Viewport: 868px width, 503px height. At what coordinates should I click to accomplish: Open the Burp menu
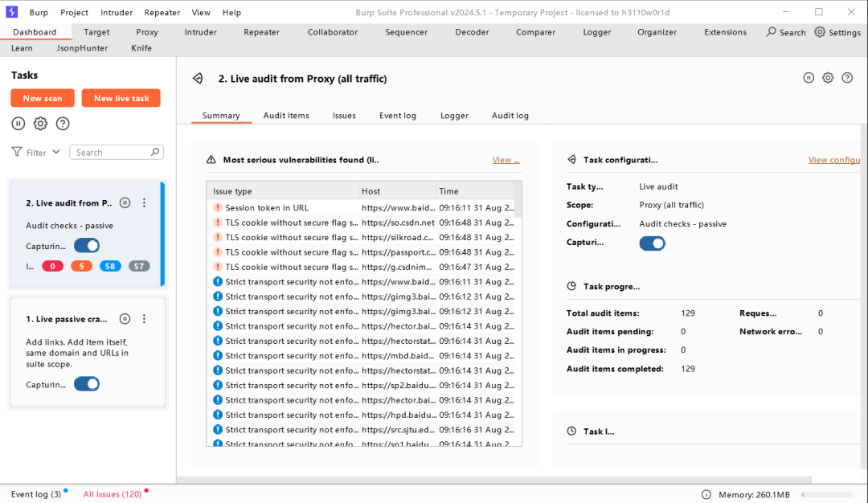(x=39, y=12)
